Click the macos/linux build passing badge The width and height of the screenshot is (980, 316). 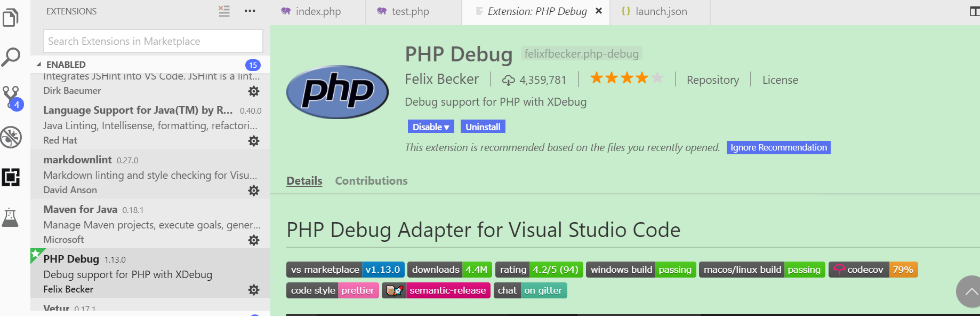pyautogui.click(x=762, y=270)
